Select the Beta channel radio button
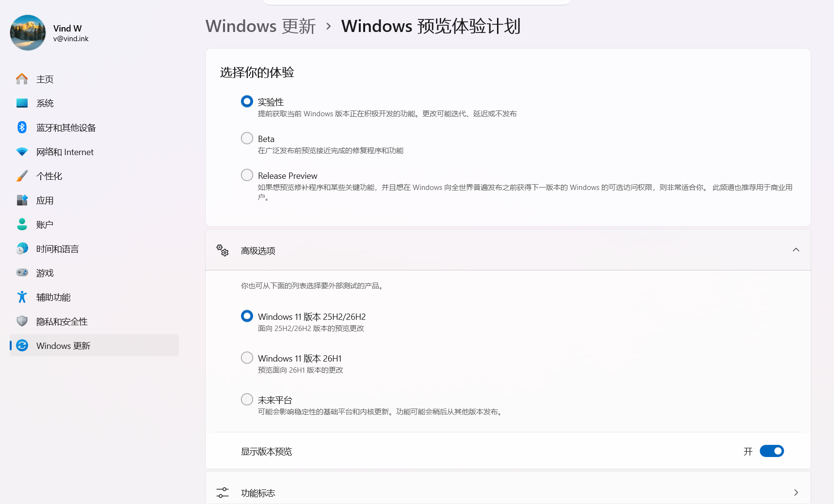Image resolution: width=834 pixels, height=504 pixels. (x=247, y=138)
